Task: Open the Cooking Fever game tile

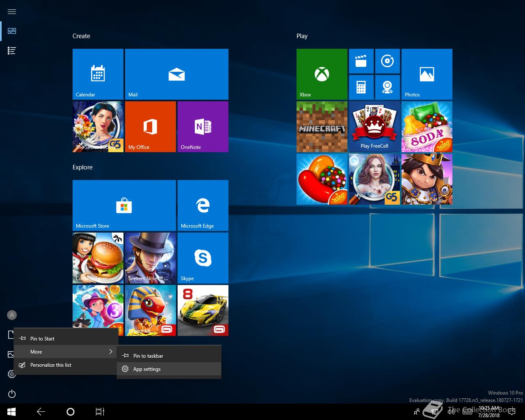Action: tap(98, 258)
